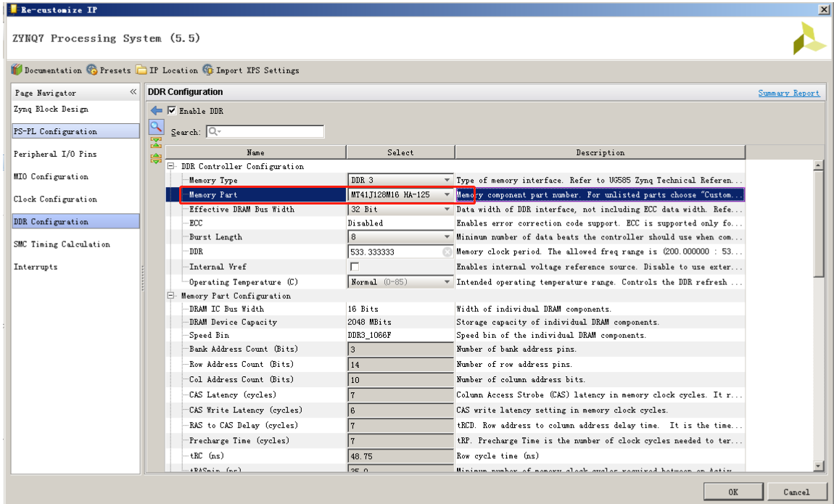
Task: Click the vertical scrollbar thumb
Action: coord(819,223)
